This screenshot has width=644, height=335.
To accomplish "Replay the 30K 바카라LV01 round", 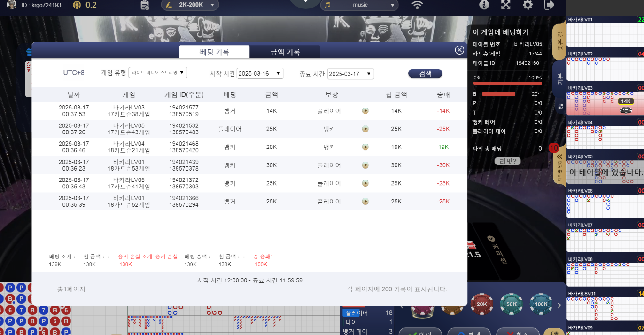I will click(x=365, y=165).
